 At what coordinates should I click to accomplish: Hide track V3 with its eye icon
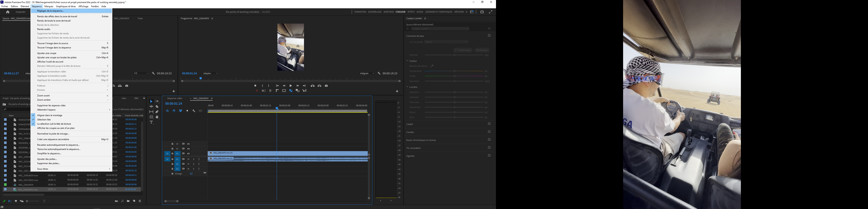point(188,144)
